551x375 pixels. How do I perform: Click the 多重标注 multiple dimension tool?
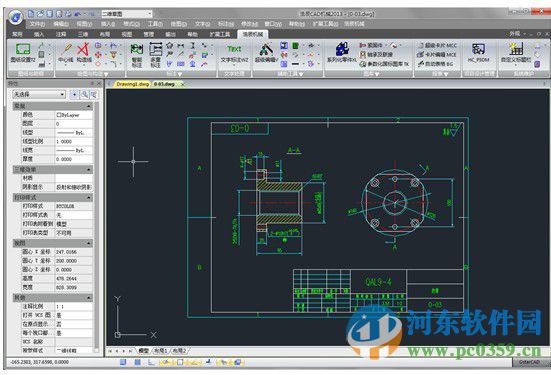pyautogui.click(x=156, y=55)
